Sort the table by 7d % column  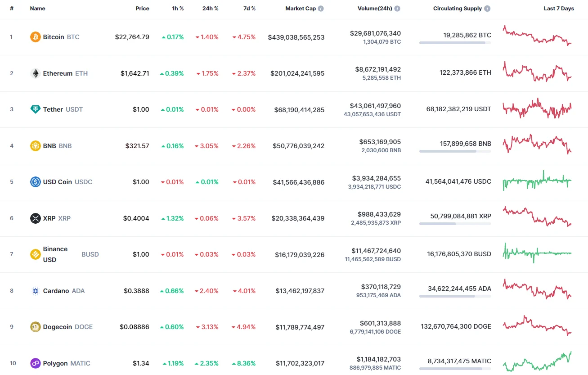(249, 8)
